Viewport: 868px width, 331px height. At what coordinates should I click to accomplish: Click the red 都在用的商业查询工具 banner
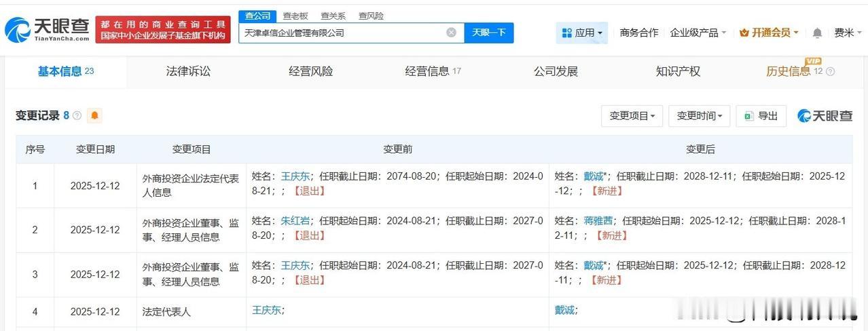click(x=163, y=30)
